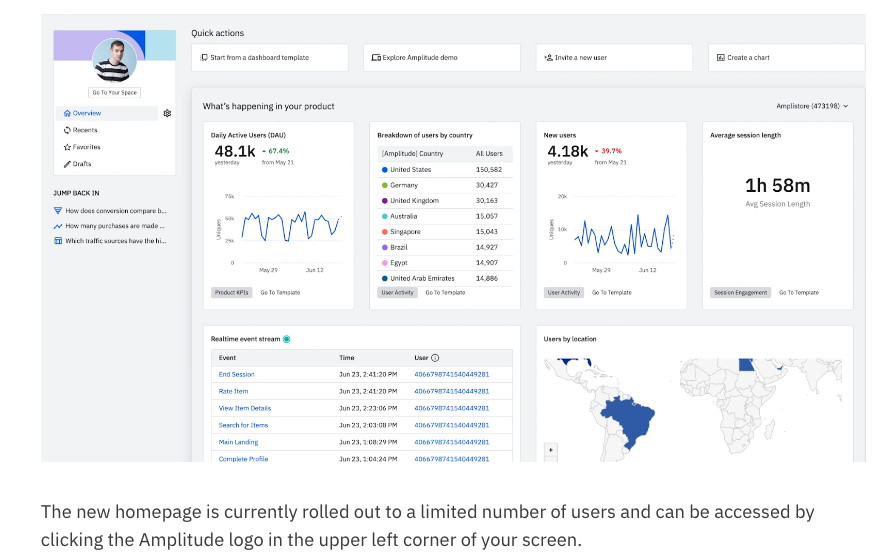This screenshot has height=556, width=883.
Task: Open Amplistore (473198) project dropdown
Action: pyautogui.click(x=812, y=106)
